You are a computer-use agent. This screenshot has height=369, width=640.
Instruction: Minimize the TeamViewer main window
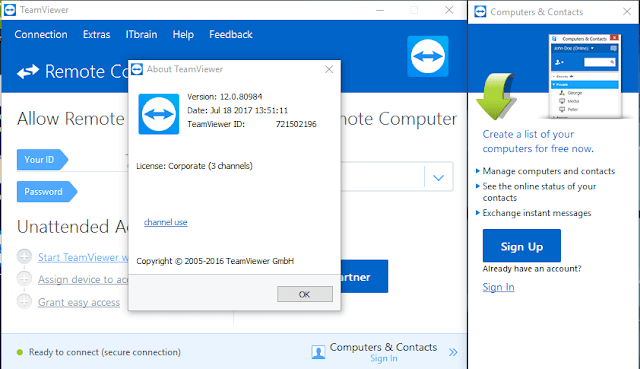[380, 10]
